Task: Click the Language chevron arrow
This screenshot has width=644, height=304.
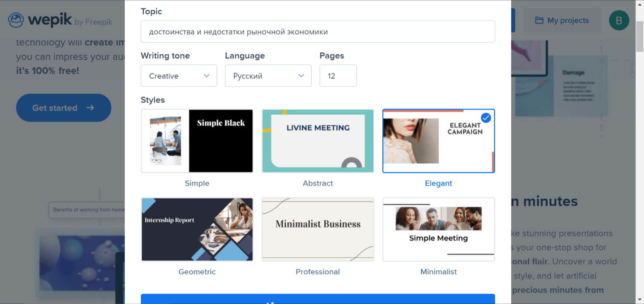Action: 301,76
